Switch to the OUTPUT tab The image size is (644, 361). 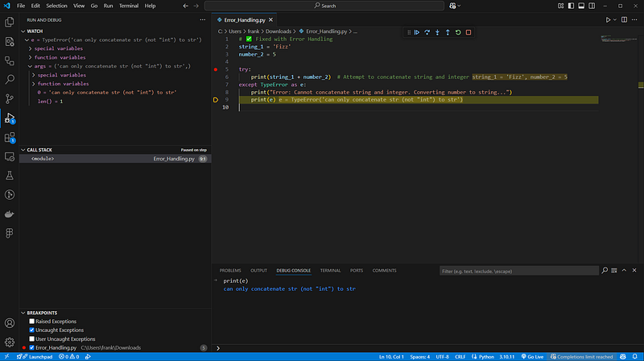(x=258, y=271)
